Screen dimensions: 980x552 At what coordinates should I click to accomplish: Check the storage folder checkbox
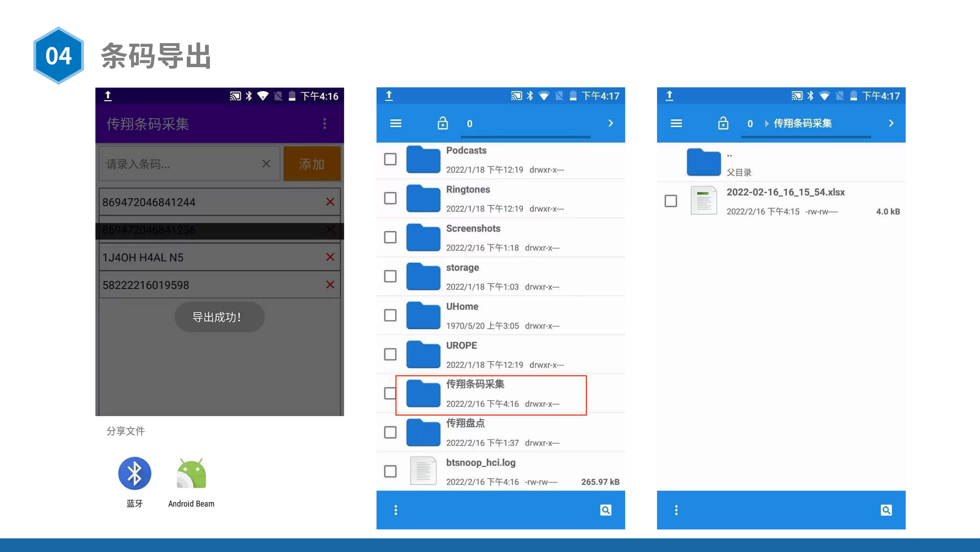coord(390,276)
